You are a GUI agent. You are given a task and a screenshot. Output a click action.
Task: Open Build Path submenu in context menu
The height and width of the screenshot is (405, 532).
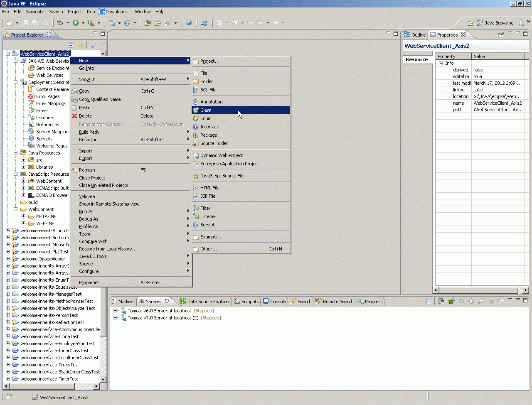click(131, 132)
